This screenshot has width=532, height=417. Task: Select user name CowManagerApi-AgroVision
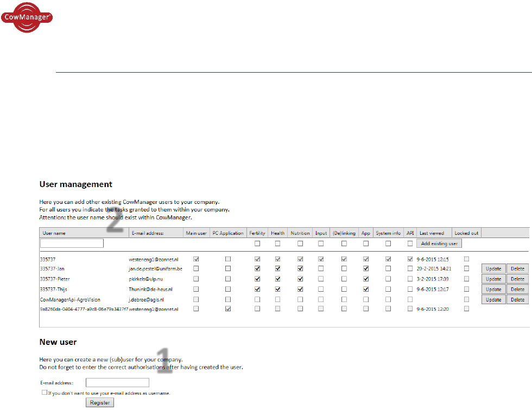tap(70, 300)
